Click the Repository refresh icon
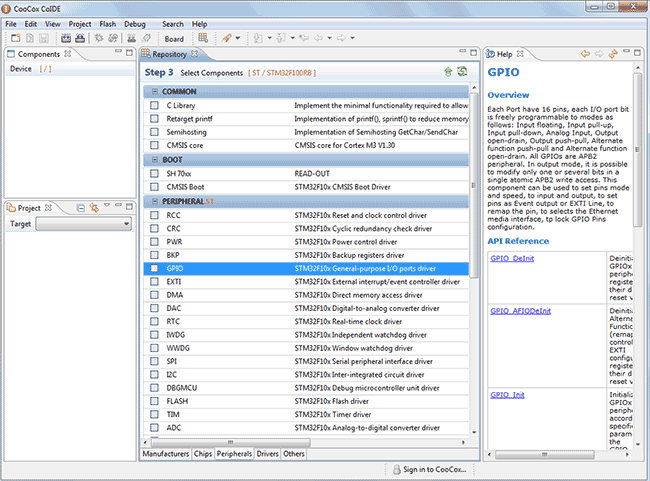 coord(462,72)
